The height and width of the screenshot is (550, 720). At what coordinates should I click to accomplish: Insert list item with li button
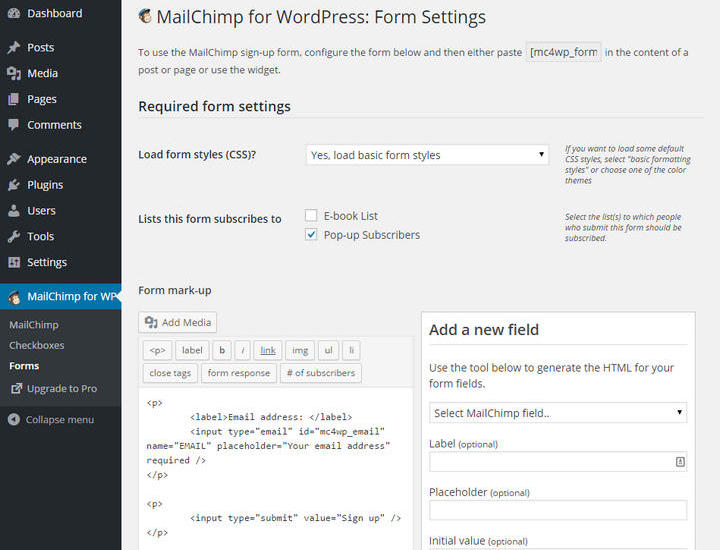click(351, 350)
